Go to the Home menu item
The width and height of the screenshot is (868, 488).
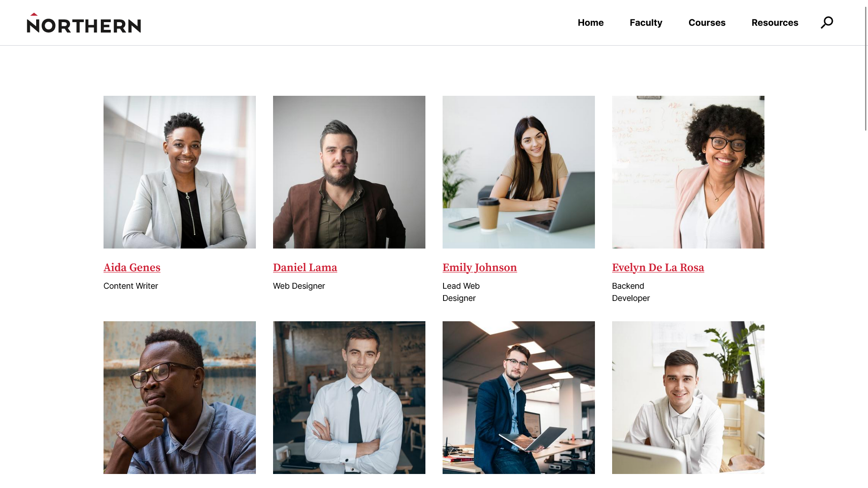[590, 23]
